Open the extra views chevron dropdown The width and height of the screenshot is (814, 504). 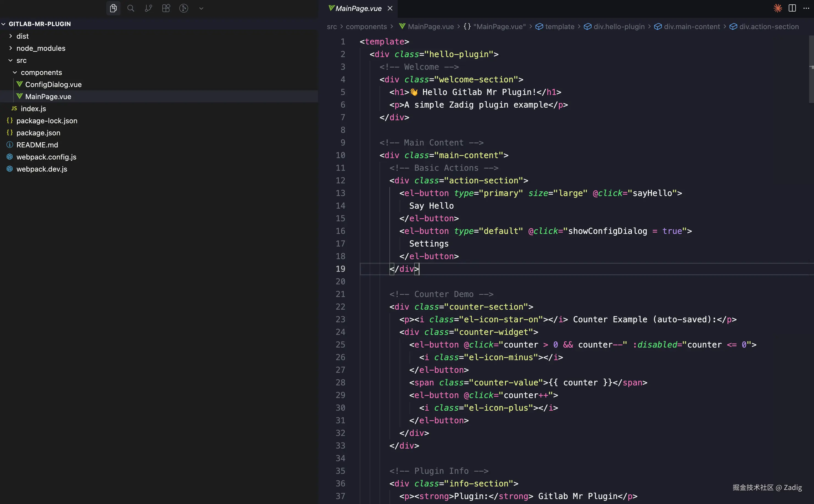coord(201,8)
